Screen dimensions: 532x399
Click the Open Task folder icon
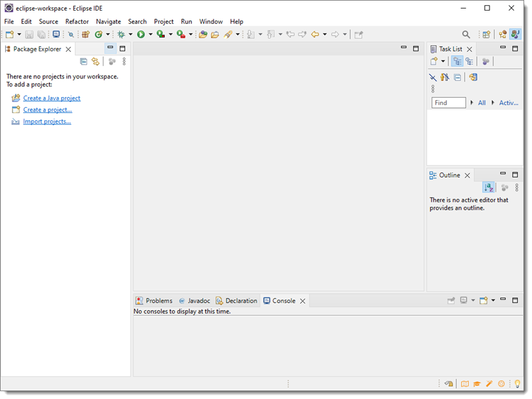[x=215, y=35]
